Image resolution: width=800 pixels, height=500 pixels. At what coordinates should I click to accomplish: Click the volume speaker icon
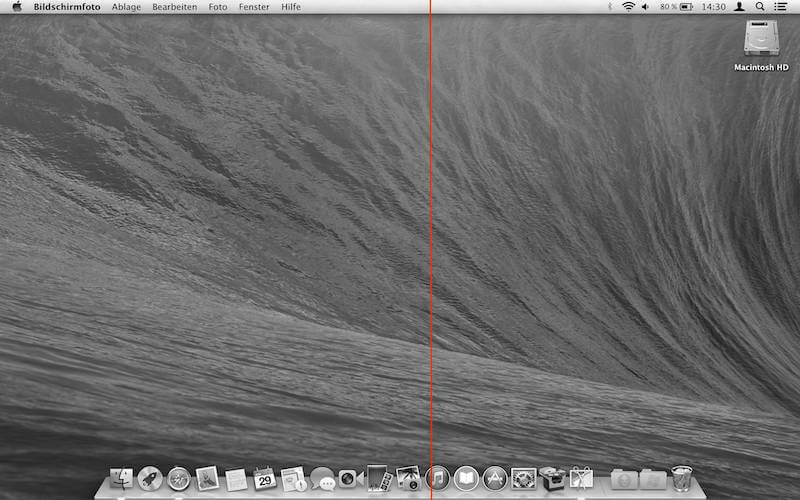645,7
